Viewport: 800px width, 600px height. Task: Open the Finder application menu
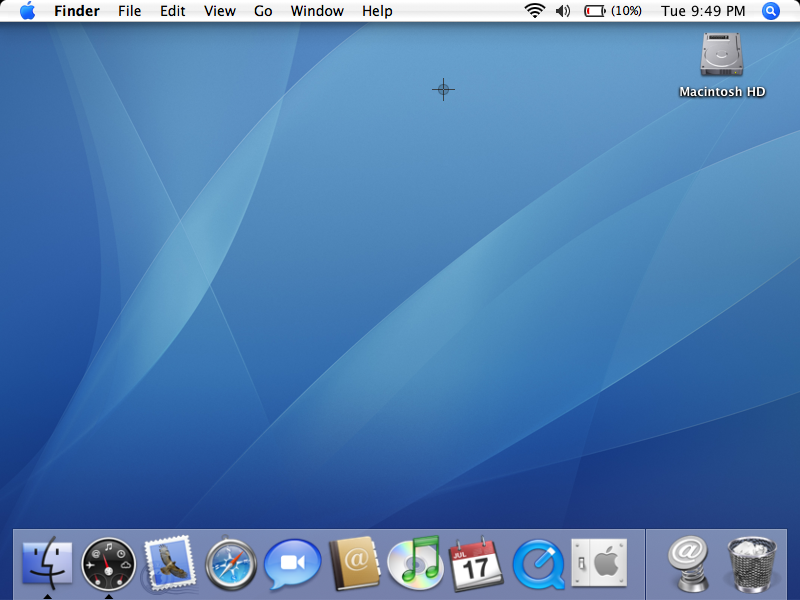pyautogui.click(x=77, y=11)
